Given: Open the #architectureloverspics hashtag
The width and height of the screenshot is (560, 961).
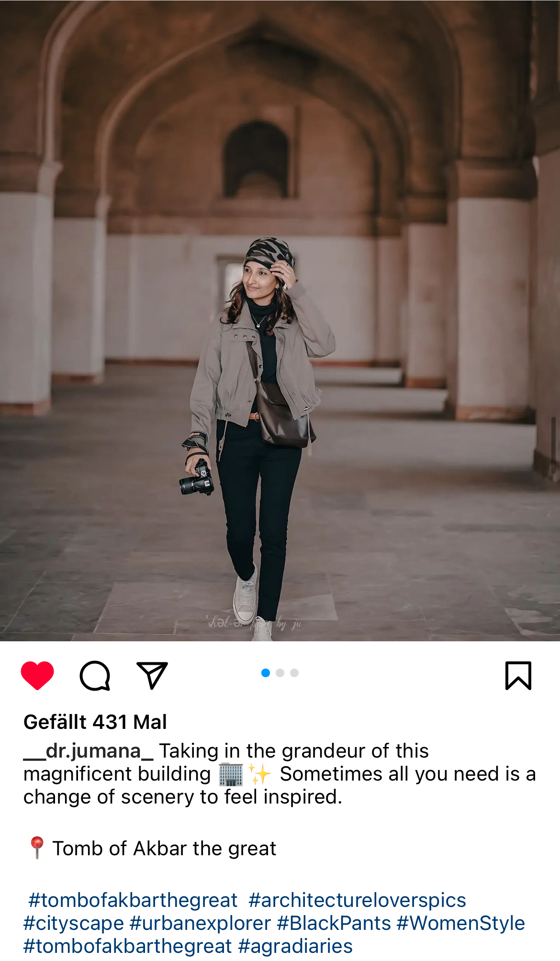Looking at the screenshot, I should pyautogui.click(x=357, y=900).
